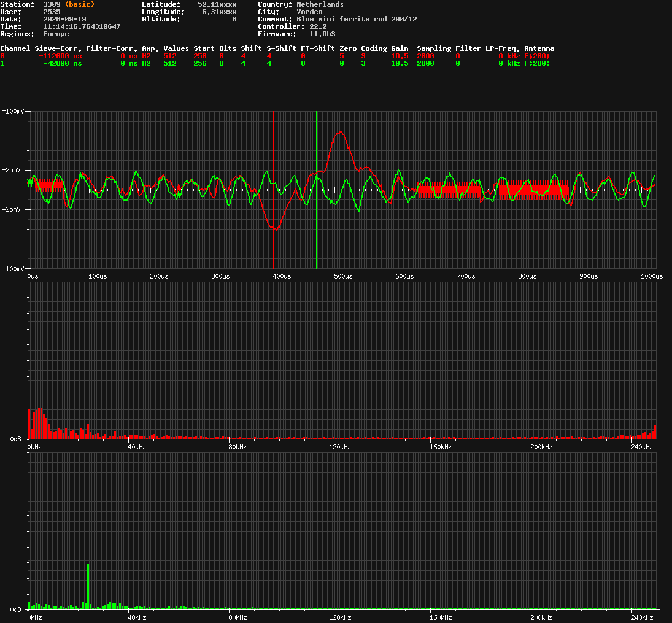The height and width of the screenshot is (623, 672).
Task: Click the "Values" column header
Action: click(176, 48)
